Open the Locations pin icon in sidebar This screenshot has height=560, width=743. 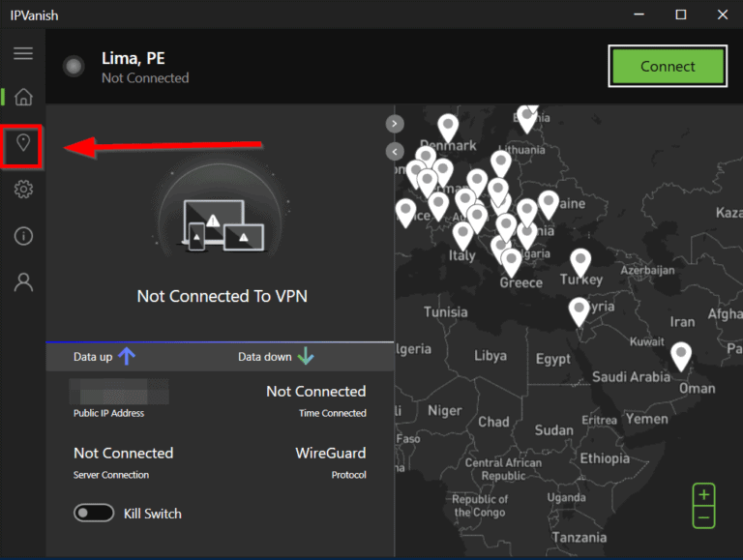click(23, 143)
